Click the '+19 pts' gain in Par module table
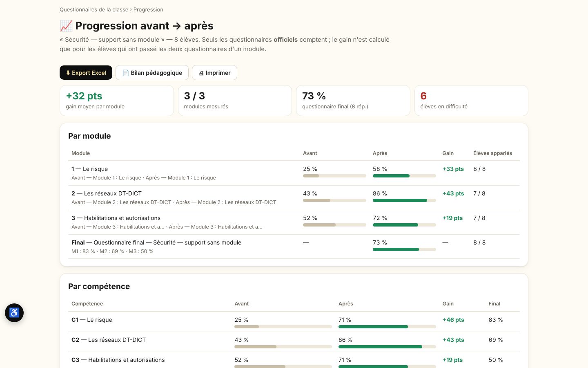This screenshot has height=368, width=588. pyautogui.click(x=452, y=218)
